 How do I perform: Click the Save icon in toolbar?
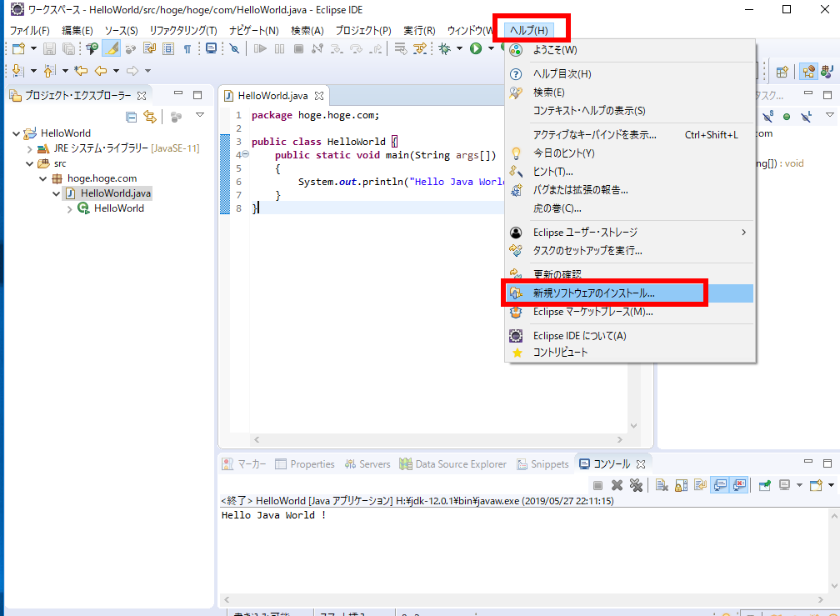tap(49, 48)
